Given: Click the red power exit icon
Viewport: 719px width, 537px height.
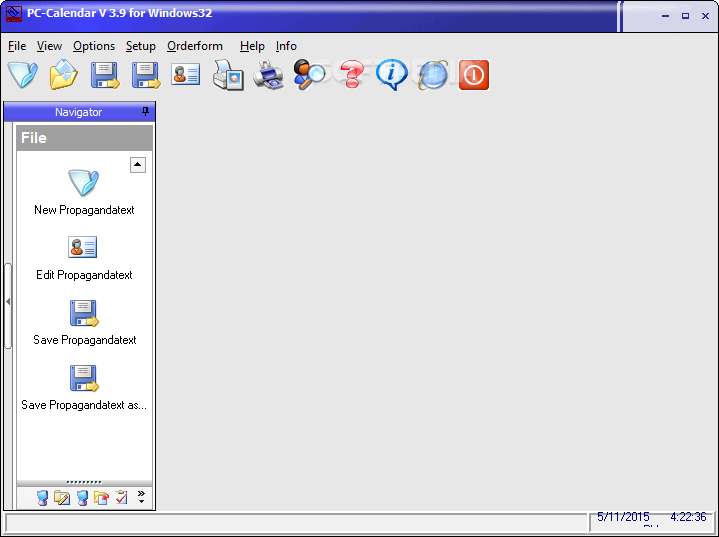Looking at the screenshot, I should tap(474, 75).
